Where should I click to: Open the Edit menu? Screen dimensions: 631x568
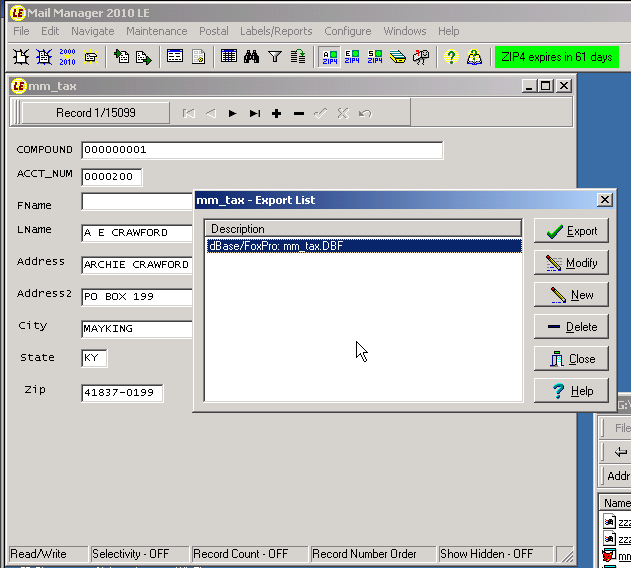coord(50,31)
